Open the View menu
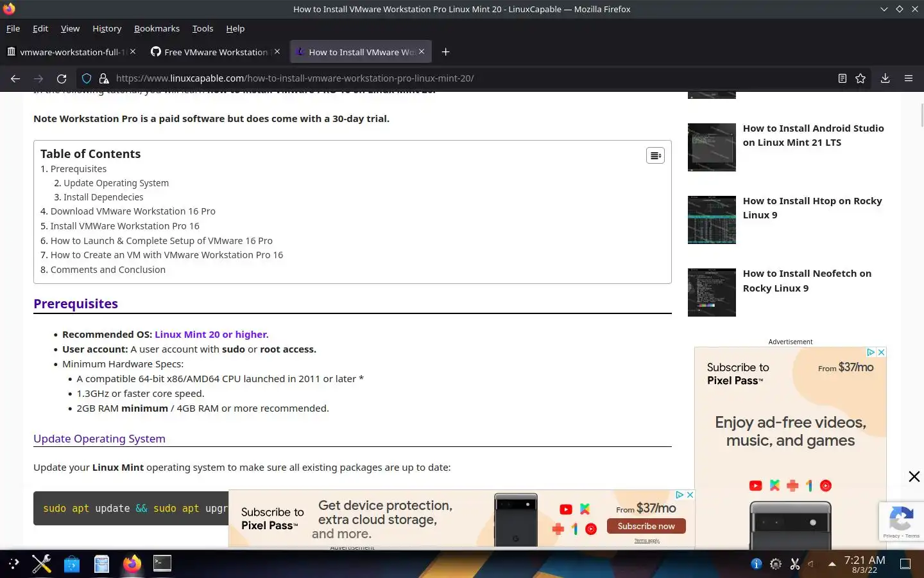924x578 pixels. 70,28
